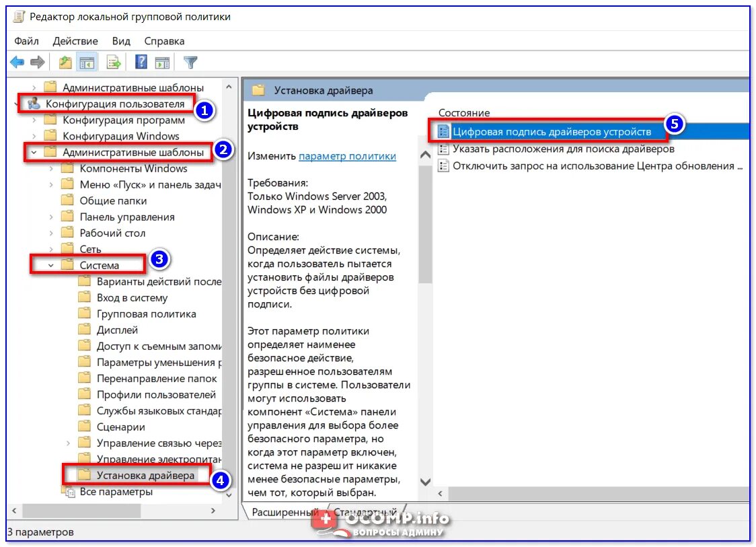Select Указать расположения для поиска драйверов
Viewport: 756px width, 547px height.
tap(563, 149)
